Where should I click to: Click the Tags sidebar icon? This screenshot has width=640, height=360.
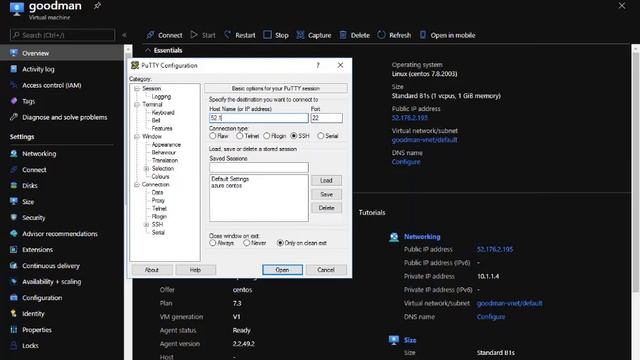click(14, 101)
